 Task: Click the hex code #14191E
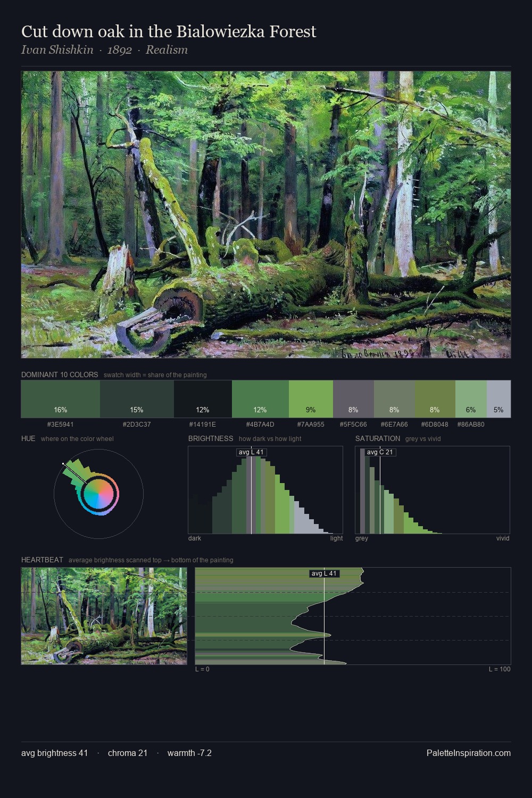pos(203,425)
